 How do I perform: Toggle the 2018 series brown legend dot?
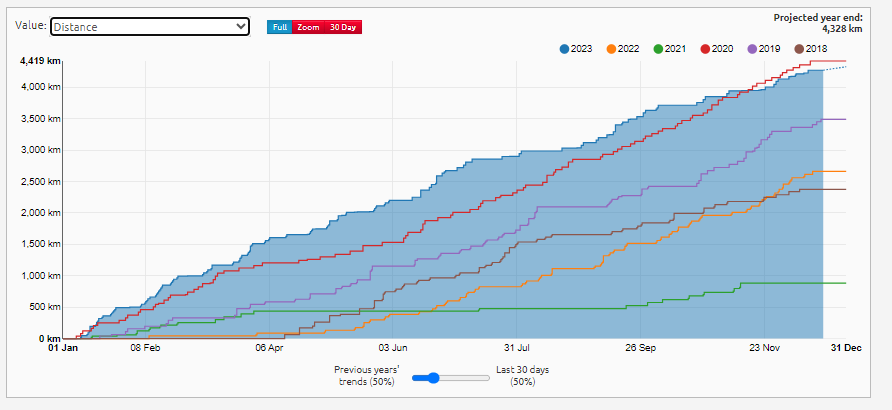(x=799, y=49)
